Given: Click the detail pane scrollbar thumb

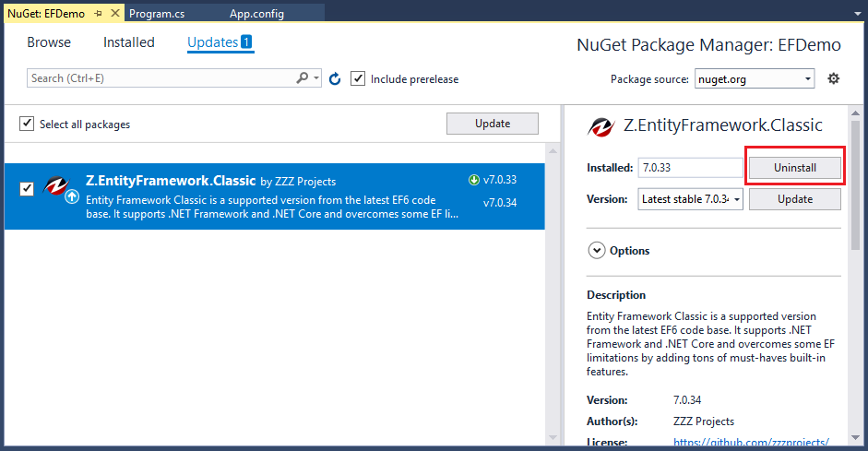Looking at the screenshot, I should coord(856,184).
